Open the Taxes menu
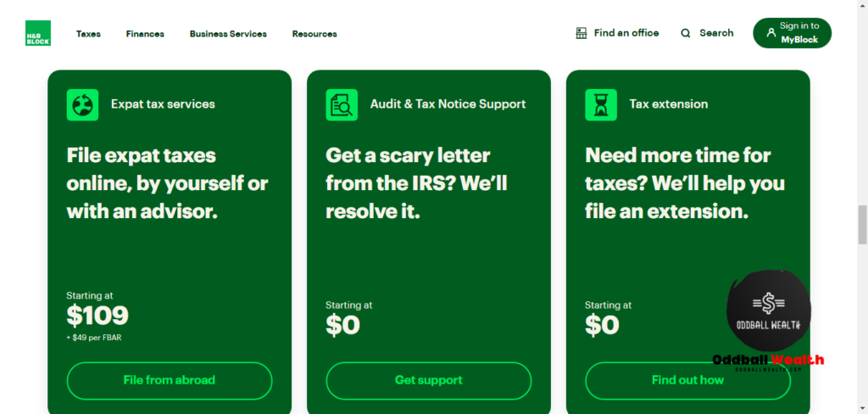 click(x=88, y=34)
